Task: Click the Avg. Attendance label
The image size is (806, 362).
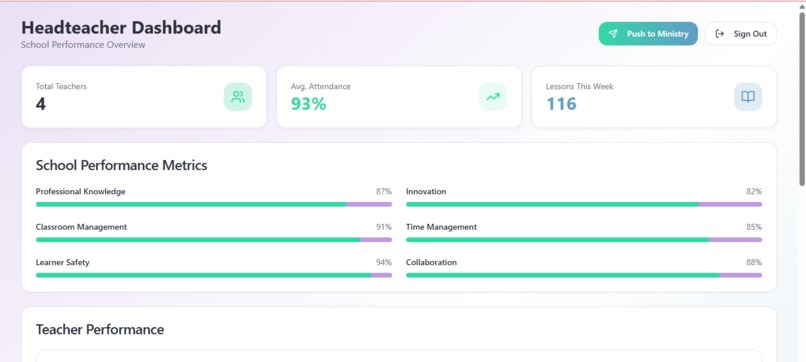Action: [321, 86]
